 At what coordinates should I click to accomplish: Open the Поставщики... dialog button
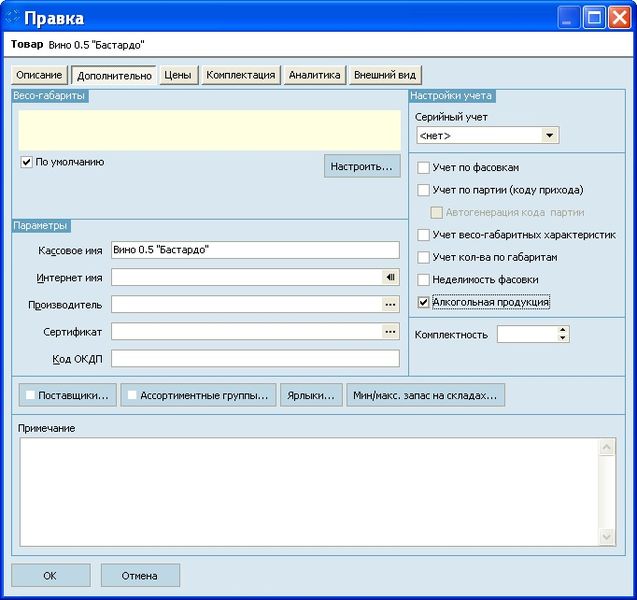coord(67,395)
